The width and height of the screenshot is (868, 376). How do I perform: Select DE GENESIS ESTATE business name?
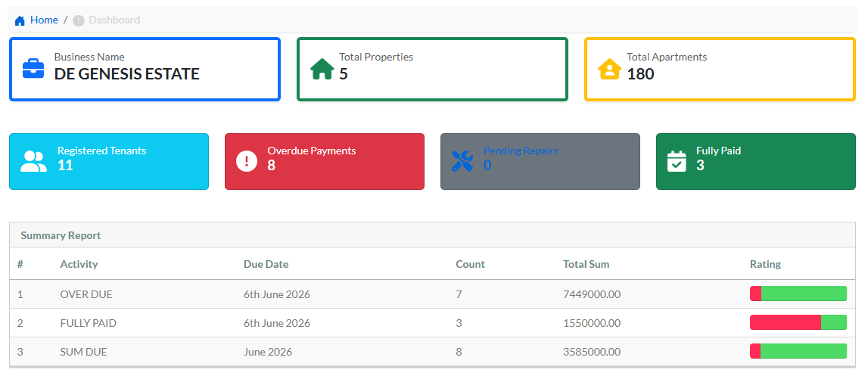point(127,73)
